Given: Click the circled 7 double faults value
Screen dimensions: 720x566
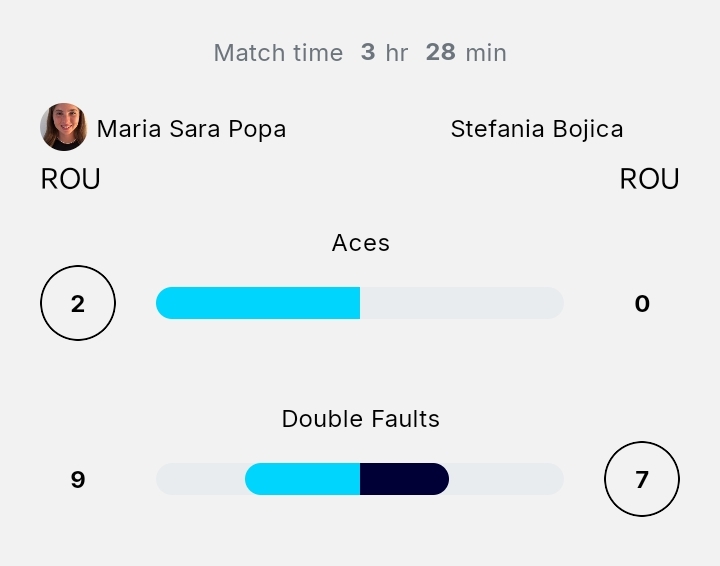Looking at the screenshot, I should [642, 479].
